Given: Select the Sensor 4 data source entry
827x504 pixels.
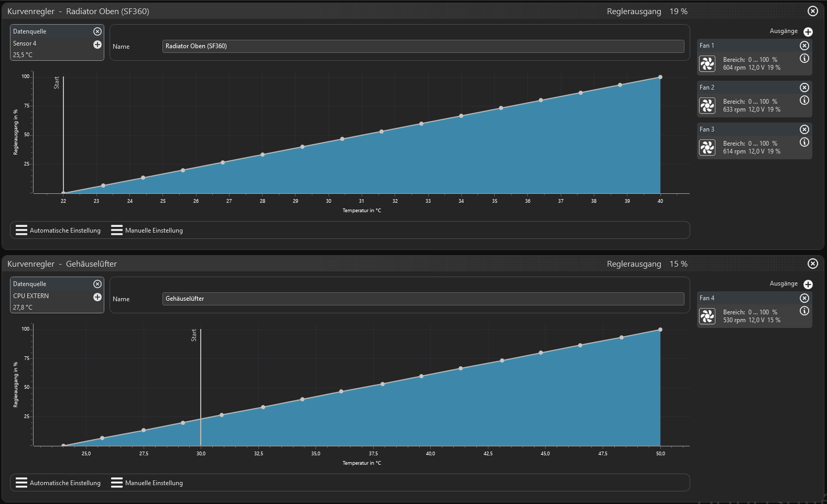Looking at the screenshot, I should (25, 43).
